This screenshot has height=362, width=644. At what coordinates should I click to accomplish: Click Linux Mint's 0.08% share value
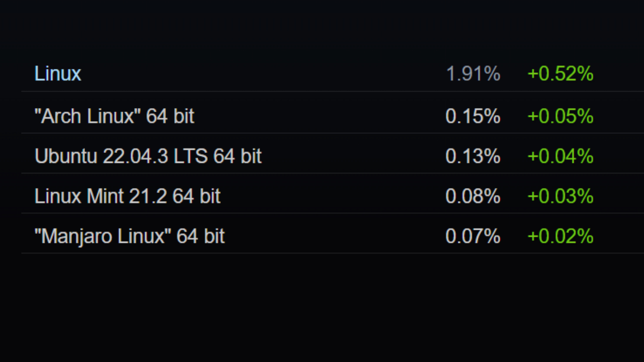[x=473, y=196]
